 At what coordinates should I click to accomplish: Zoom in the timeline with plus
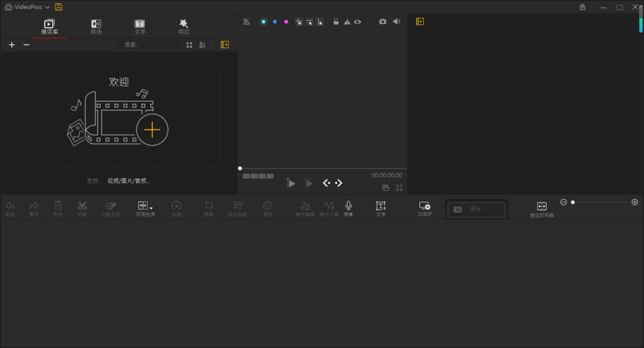point(635,202)
